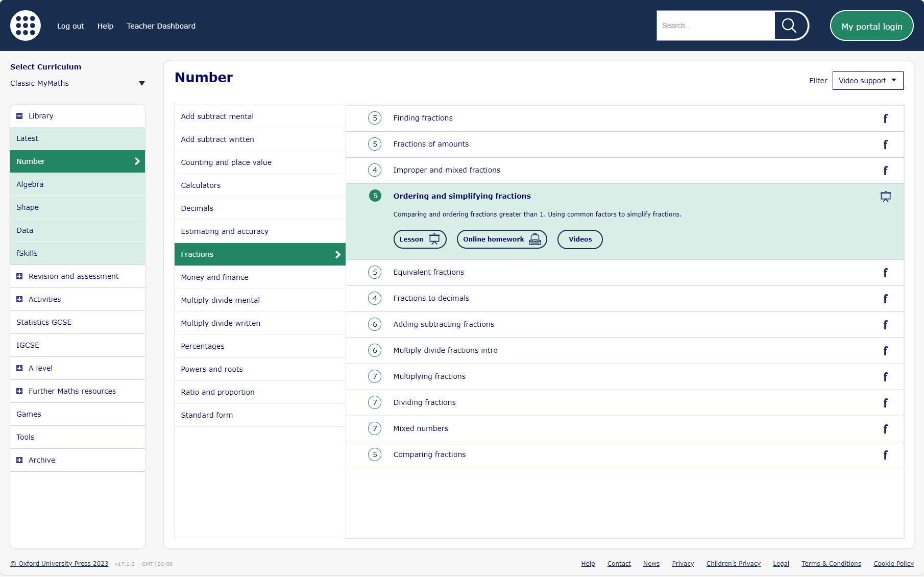Select Shape in the Library sidebar

click(x=78, y=207)
